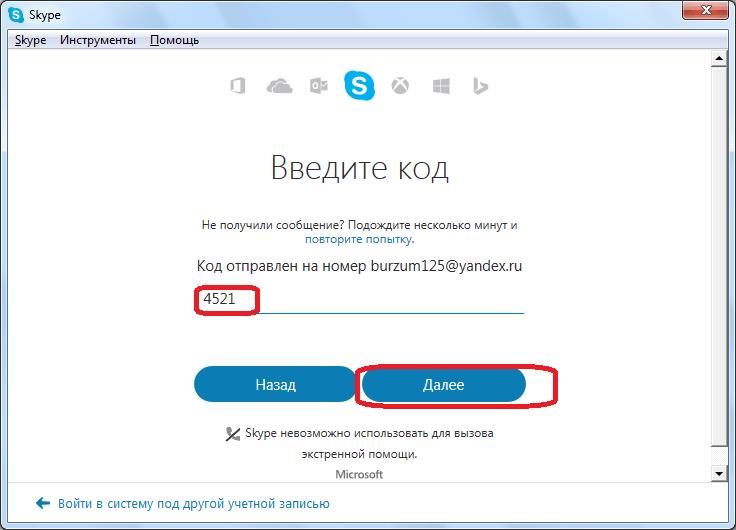Click the Далее button
The height and width of the screenshot is (530, 736).
pyautogui.click(x=444, y=385)
